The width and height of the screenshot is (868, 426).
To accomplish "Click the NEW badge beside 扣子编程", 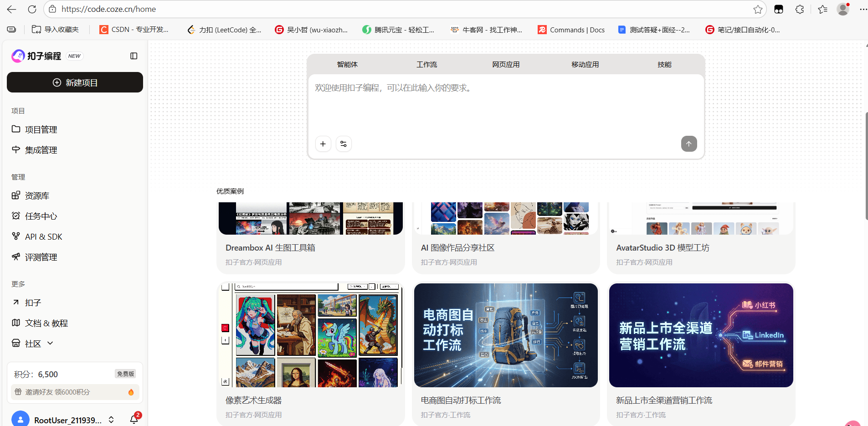I will [x=74, y=56].
